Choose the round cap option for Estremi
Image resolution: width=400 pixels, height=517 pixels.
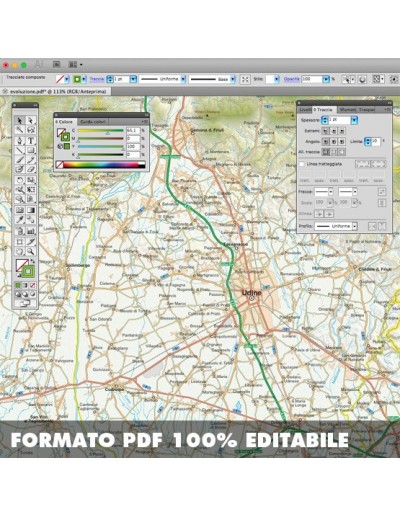click(x=334, y=131)
